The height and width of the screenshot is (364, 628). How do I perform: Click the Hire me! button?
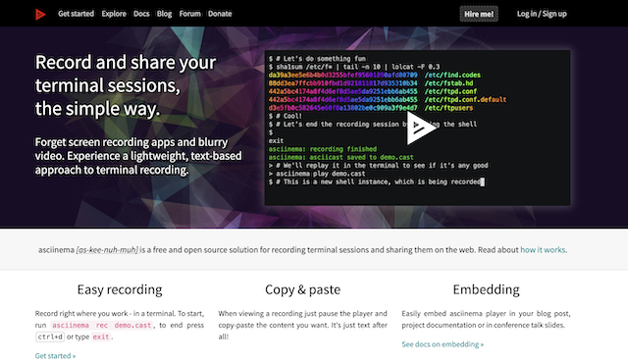(479, 14)
